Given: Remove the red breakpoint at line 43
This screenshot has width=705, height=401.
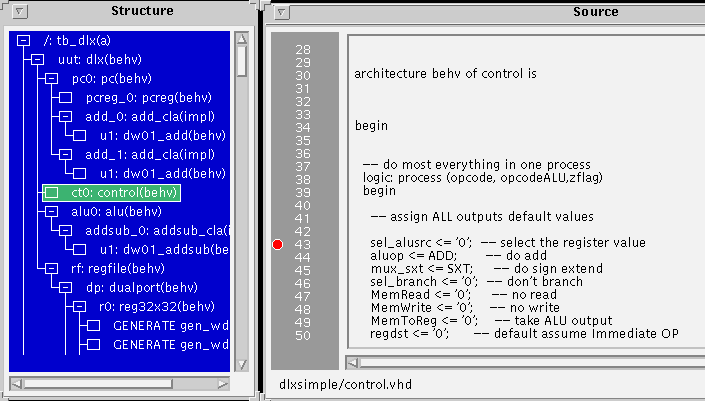Looking at the screenshot, I should click(x=278, y=244).
